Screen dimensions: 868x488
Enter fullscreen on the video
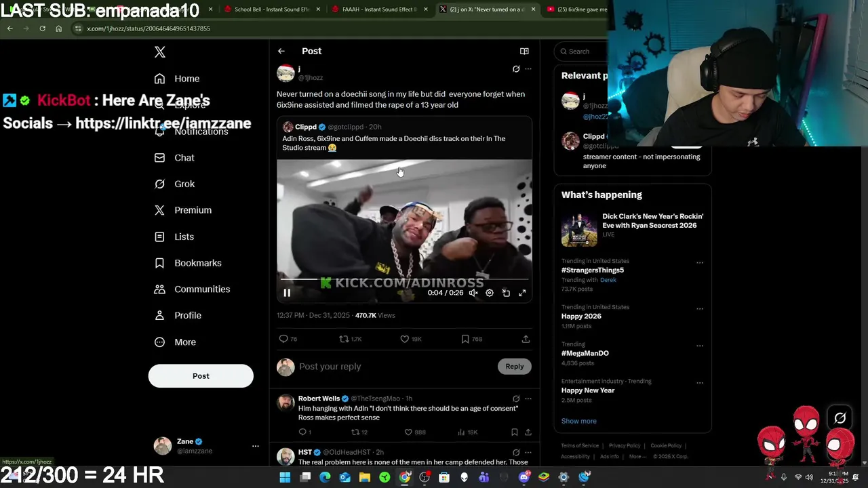click(522, 293)
